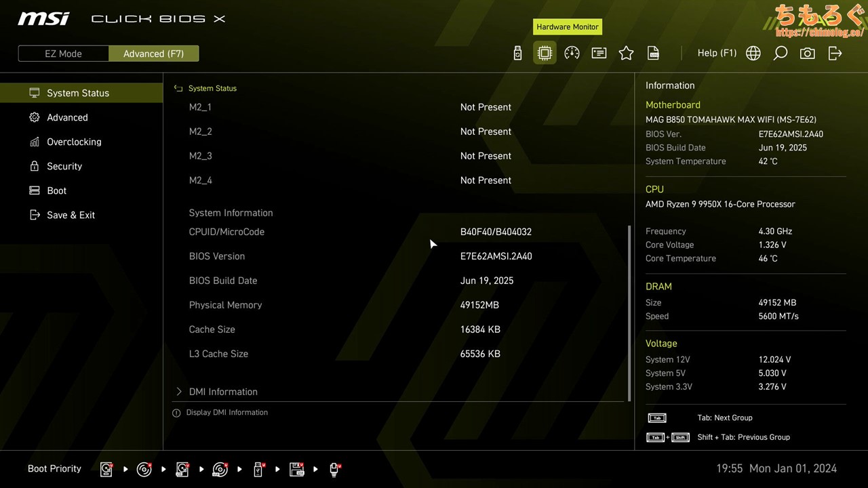The image size is (868, 488).
Task: Select the Advanced (F7) mode tab
Action: coord(153,54)
